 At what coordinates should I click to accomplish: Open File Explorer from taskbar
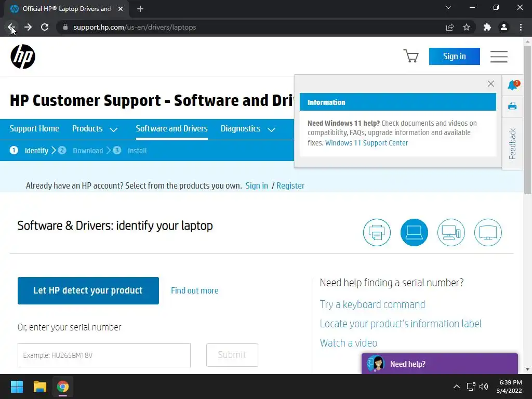click(x=39, y=387)
